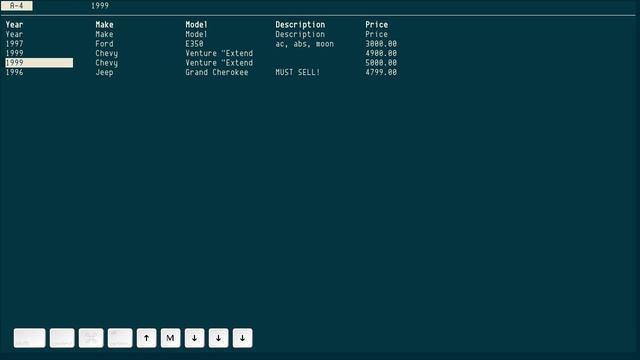
Task: Click the non-bold Price cell in the second row
Action: click(x=376, y=34)
